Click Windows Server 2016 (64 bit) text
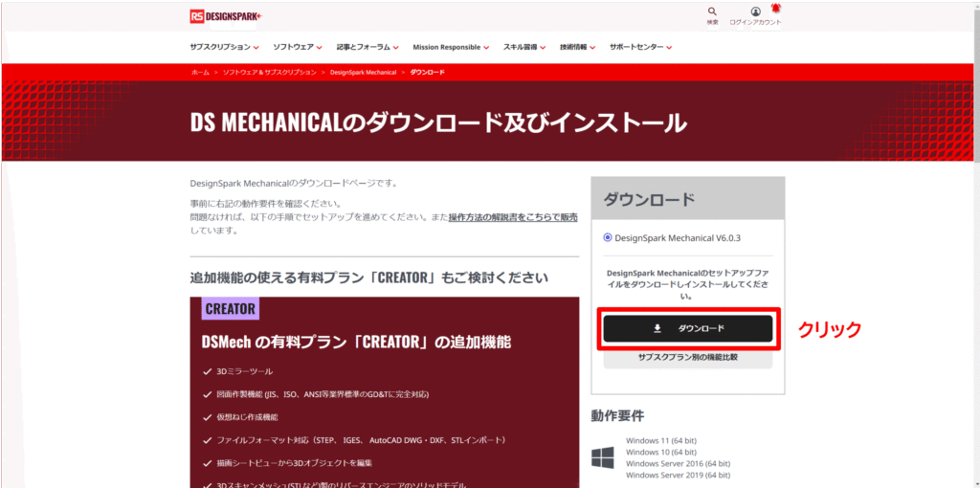980x488 pixels. 678,464
